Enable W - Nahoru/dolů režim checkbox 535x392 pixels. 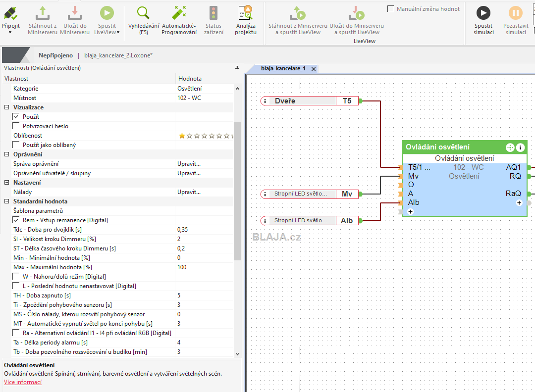16,277
